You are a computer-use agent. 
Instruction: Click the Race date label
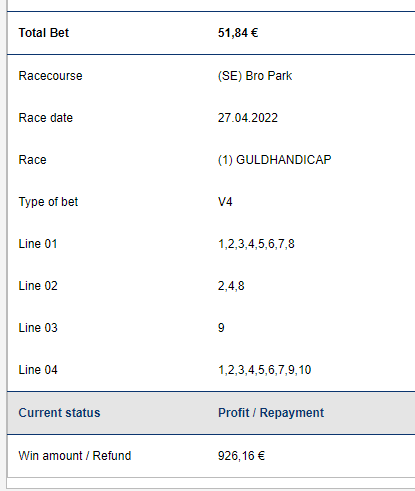pos(46,118)
